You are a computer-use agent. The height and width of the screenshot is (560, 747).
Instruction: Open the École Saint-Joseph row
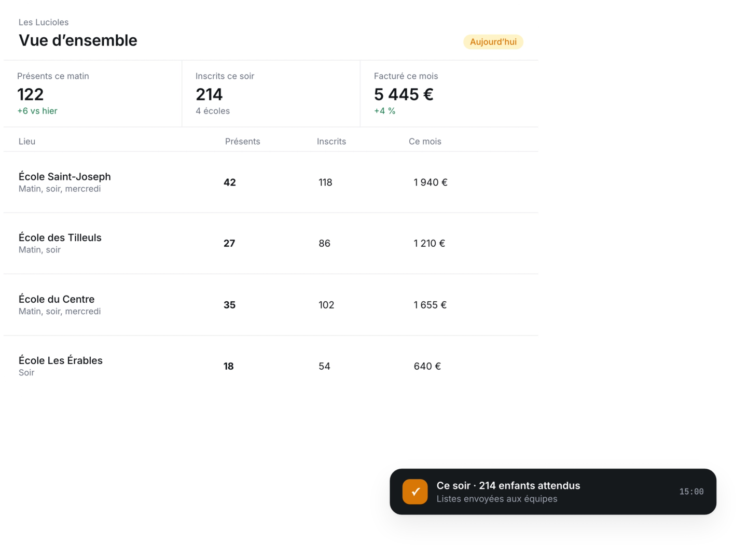pyautogui.click(x=271, y=183)
